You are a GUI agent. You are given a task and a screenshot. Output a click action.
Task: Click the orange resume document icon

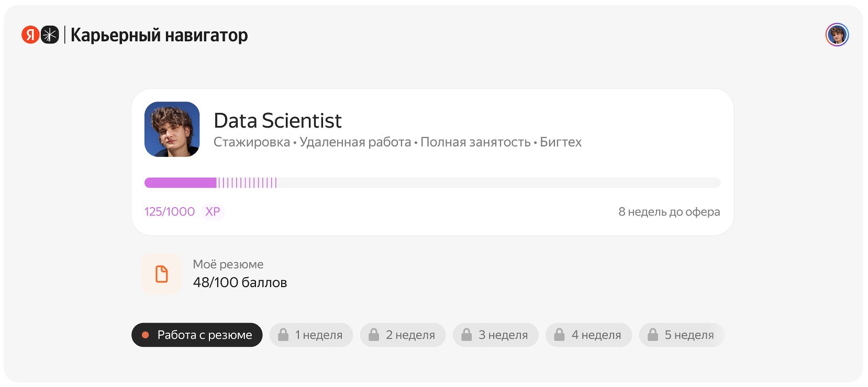[x=162, y=274]
